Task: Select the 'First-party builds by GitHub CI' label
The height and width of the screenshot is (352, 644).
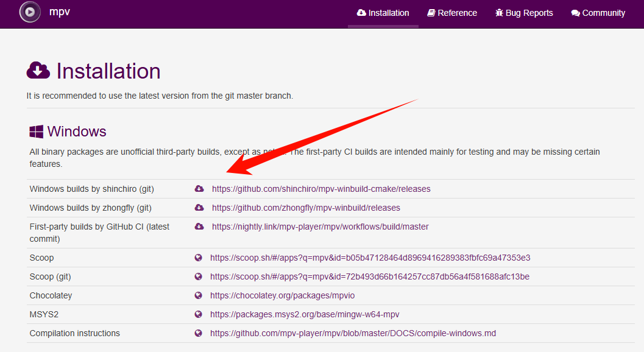Action: click(99, 233)
